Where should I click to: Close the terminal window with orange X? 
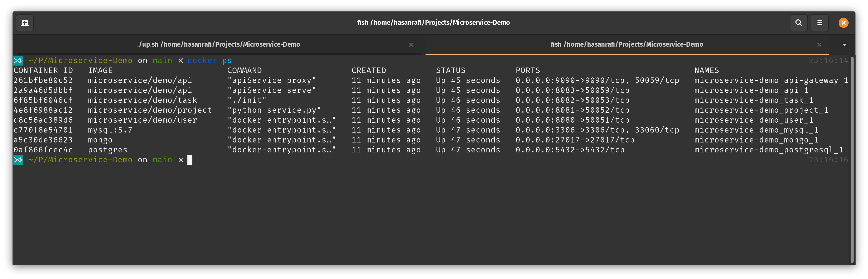843,23
